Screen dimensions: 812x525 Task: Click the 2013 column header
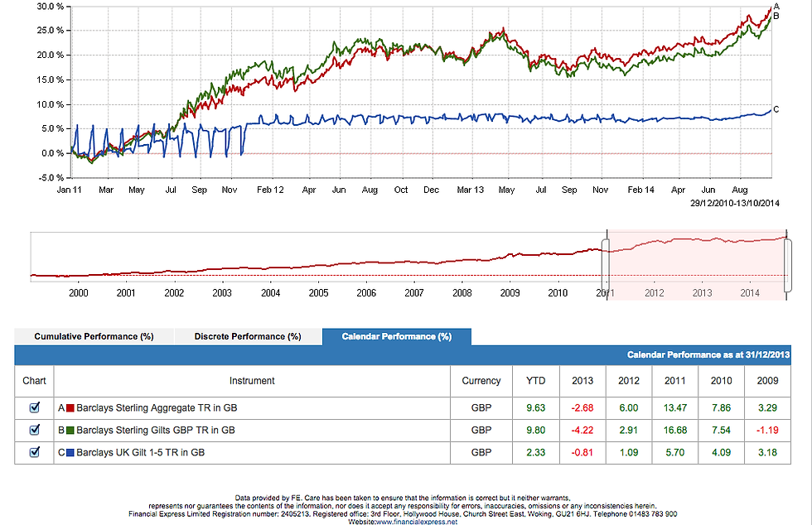tap(582, 381)
